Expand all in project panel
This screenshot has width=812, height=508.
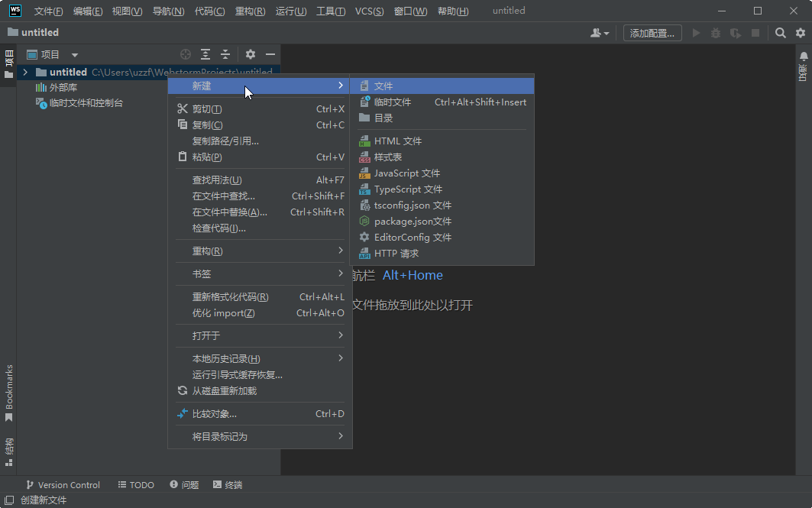(x=205, y=54)
